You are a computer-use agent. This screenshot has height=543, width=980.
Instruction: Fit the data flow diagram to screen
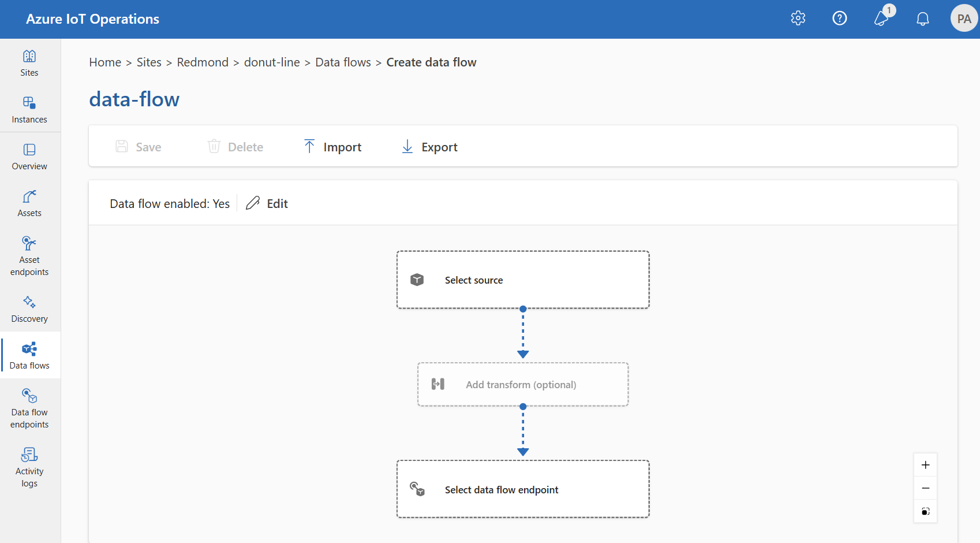(925, 511)
